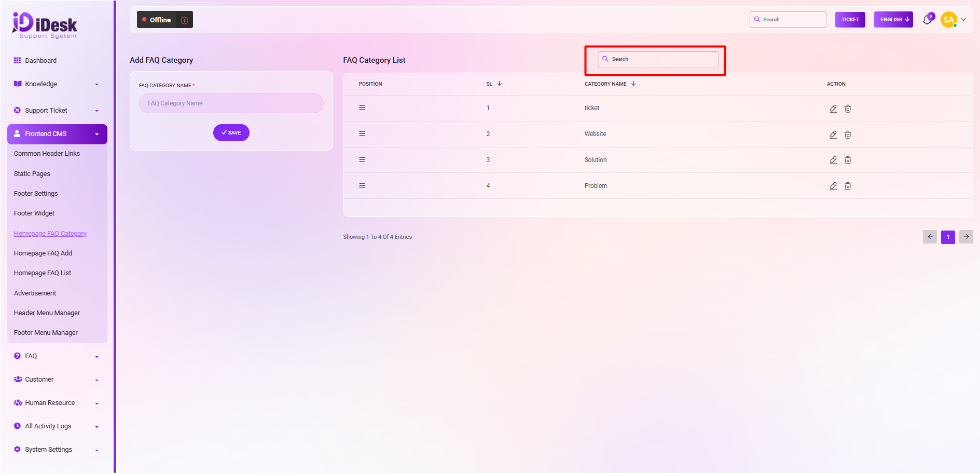This screenshot has height=473, width=980.
Task: Click drag handle for ticket row
Action: point(362,108)
